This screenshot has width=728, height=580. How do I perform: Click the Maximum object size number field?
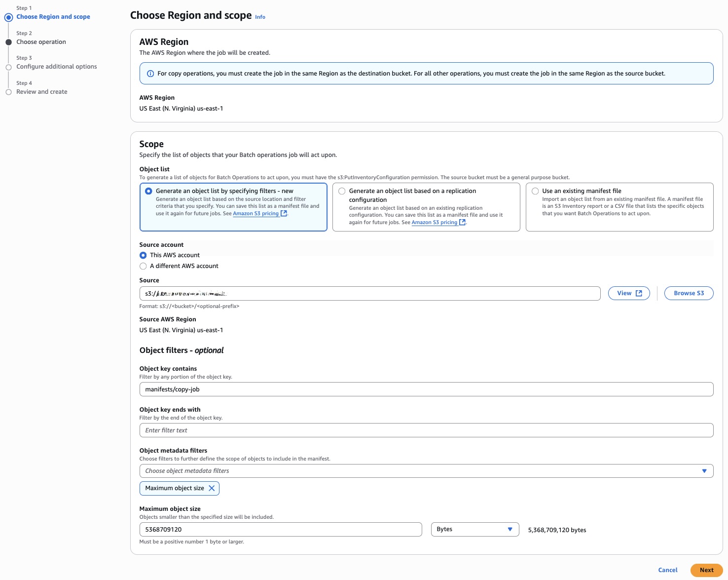click(x=280, y=529)
